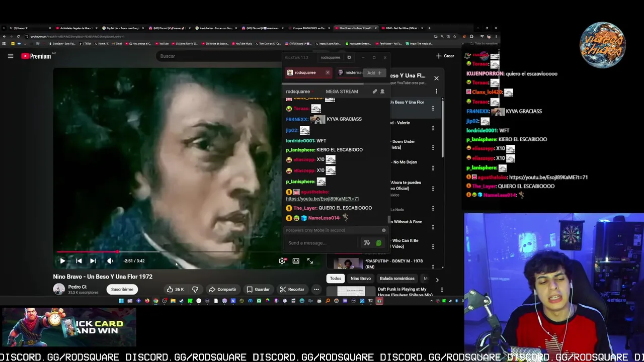Open KickTalk settings gear icon

coord(349,57)
